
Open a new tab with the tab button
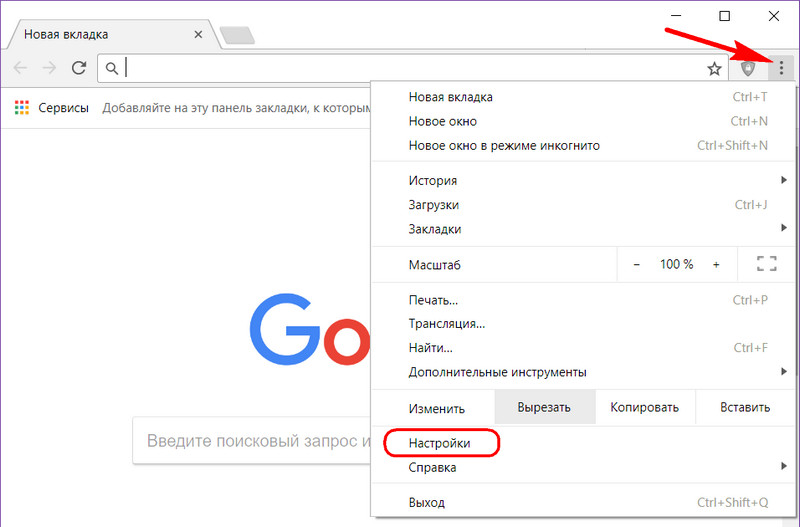pos(237,36)
